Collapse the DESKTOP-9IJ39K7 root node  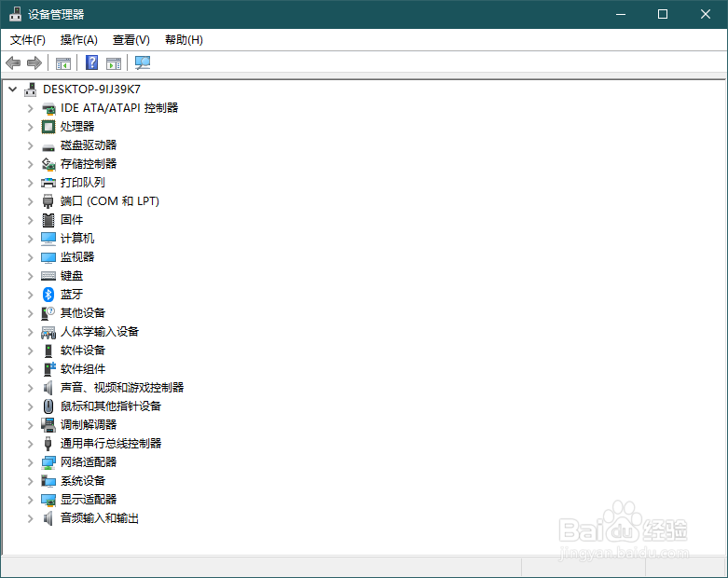pos(13,89)
